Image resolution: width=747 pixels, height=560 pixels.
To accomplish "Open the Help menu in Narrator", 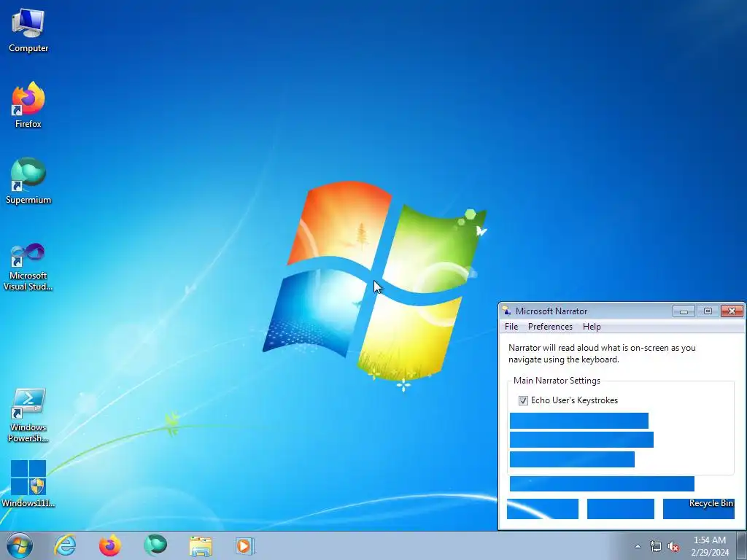I will (592, 327).
